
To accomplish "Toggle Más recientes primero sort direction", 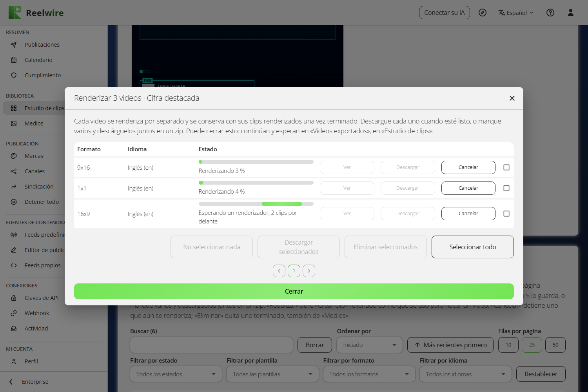I will pyautogui.click(x=450, y=345).
